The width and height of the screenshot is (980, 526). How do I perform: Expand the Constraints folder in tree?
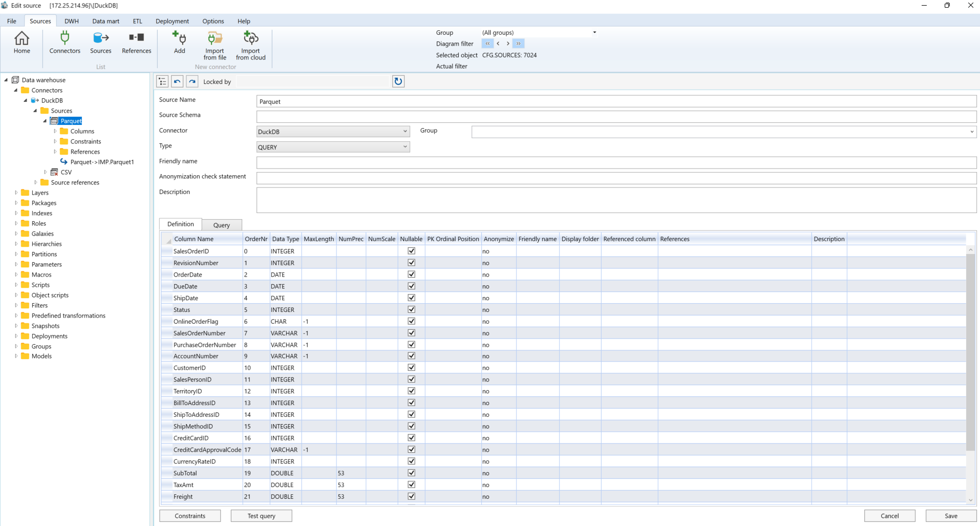click(55, 141)
